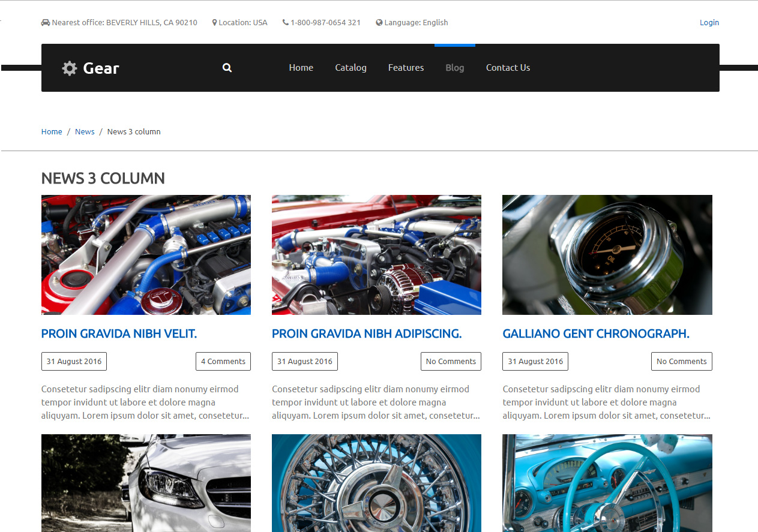
Task: Click the phone icon beside the number
Action: tap(285, 23)
